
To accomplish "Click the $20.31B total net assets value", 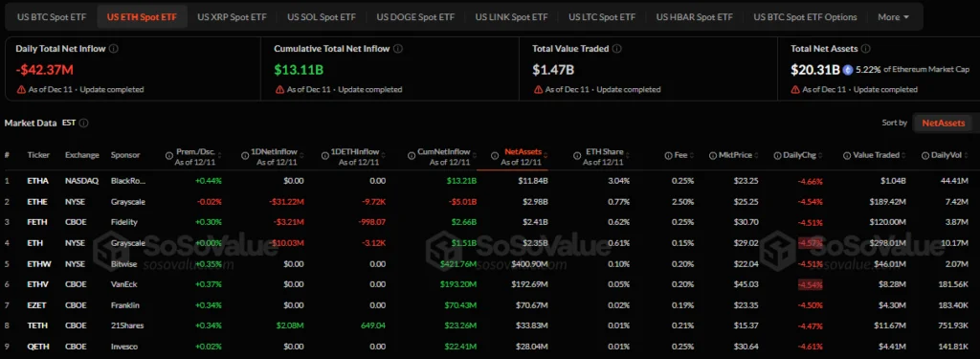I will pos(815,70).
